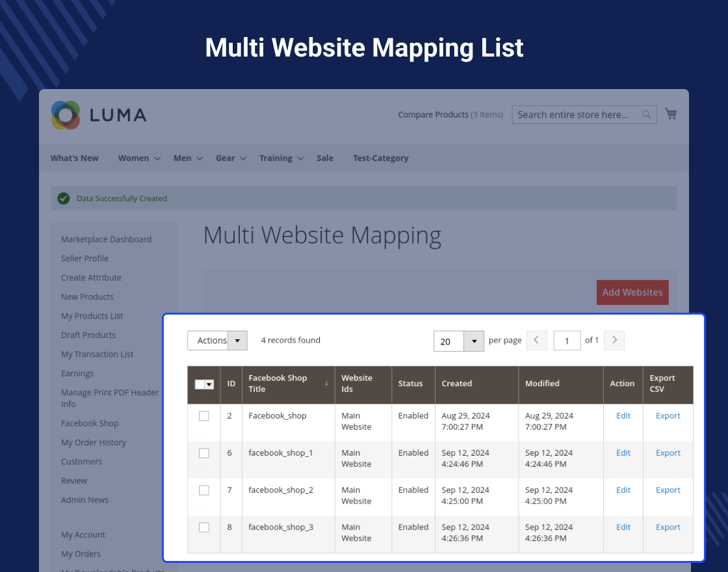Click the Add Websites button
728x572 pixels.
[x=632, y=292]
